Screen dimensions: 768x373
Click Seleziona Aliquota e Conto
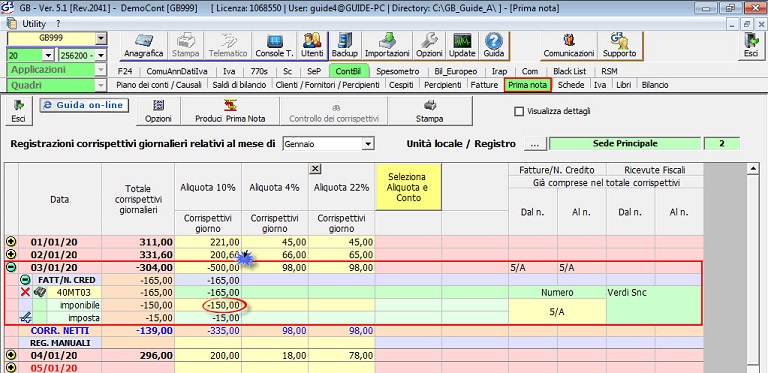[x=408, y=187]
